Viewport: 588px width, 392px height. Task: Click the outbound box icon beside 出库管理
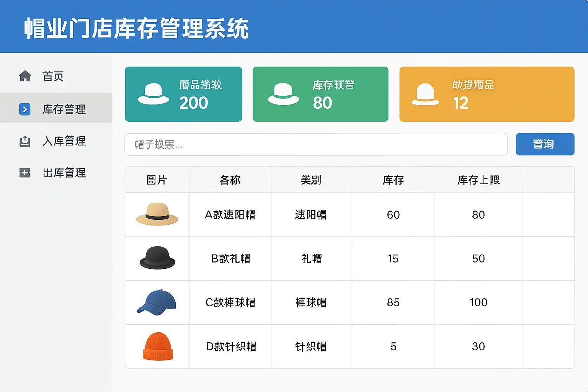point(25,173)
